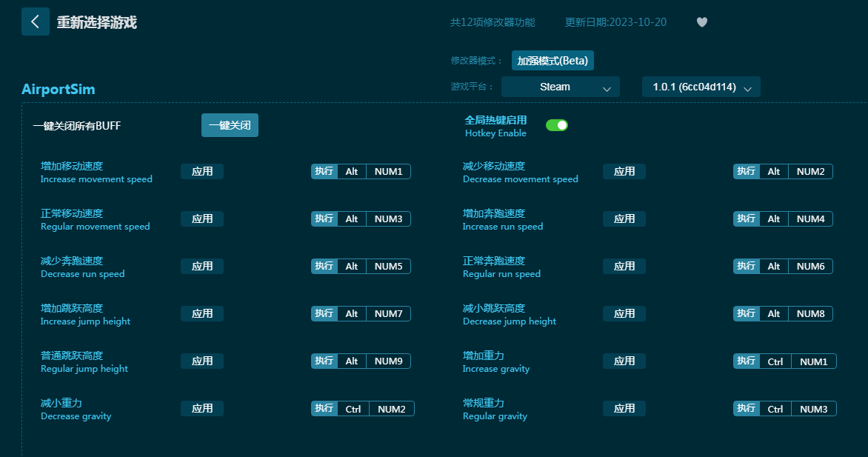Toggle the global Hotkey Enable switch
This screenshot has width=868, height=457.
pyautogui.click(x=557, y=125)
